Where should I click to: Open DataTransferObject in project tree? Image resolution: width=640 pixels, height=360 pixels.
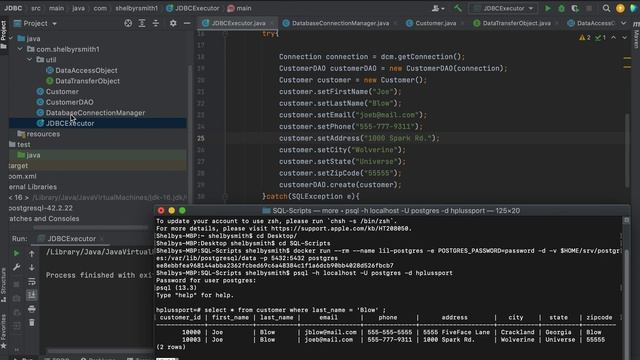(87, 81)
